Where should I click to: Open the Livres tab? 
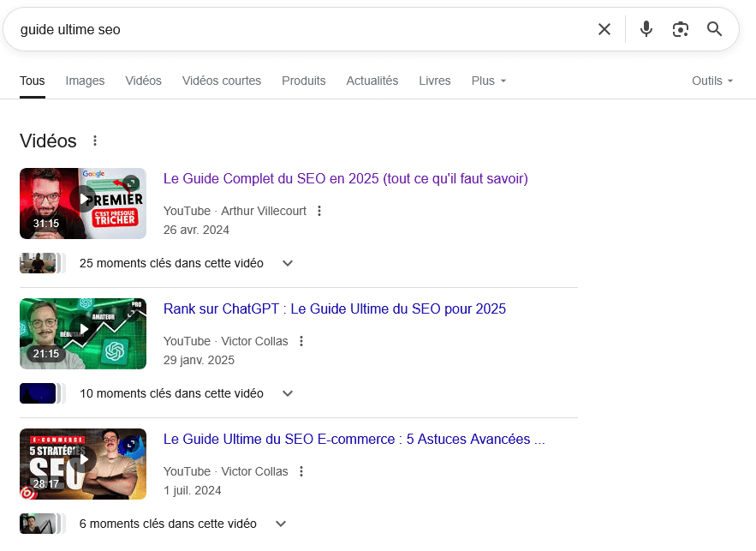[435, 81]
